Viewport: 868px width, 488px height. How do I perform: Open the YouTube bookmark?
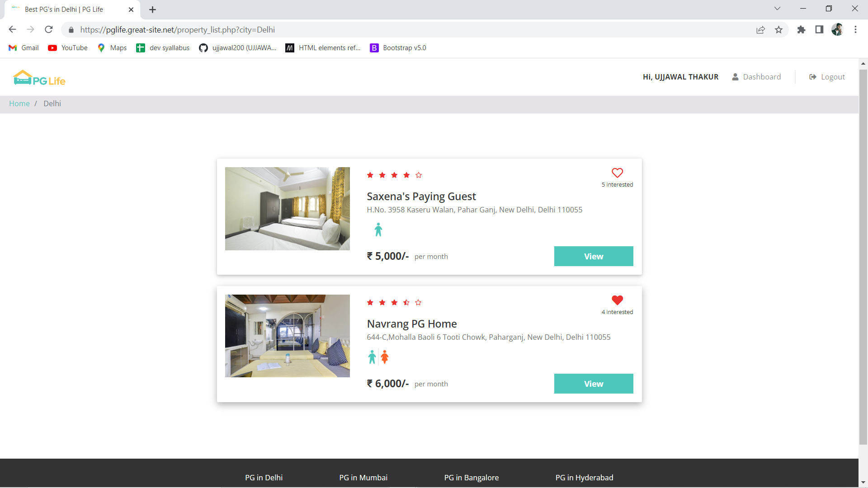[68, 48]
